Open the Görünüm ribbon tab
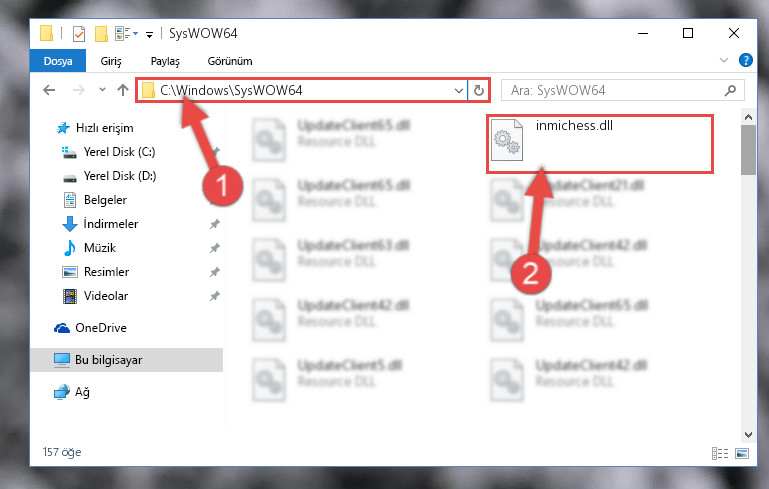This screenshot has height=489, width=769. [230, 61]
